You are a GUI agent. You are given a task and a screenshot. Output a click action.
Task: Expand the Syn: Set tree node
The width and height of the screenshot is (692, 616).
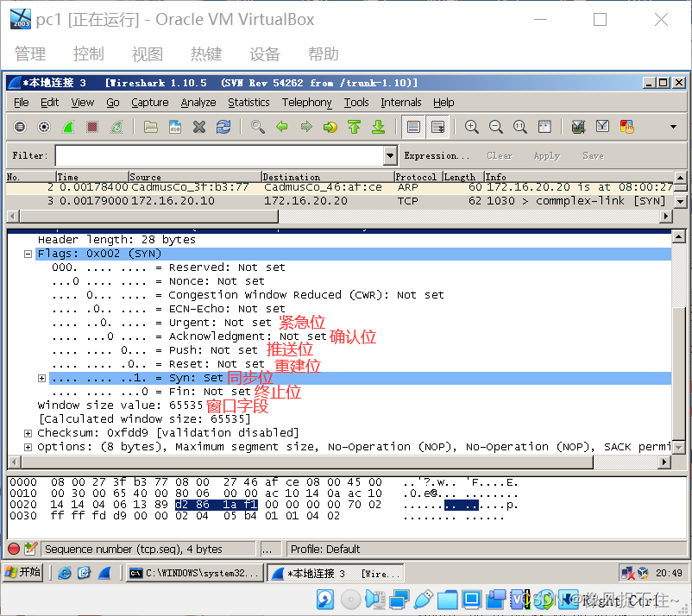tap(41, 378)
